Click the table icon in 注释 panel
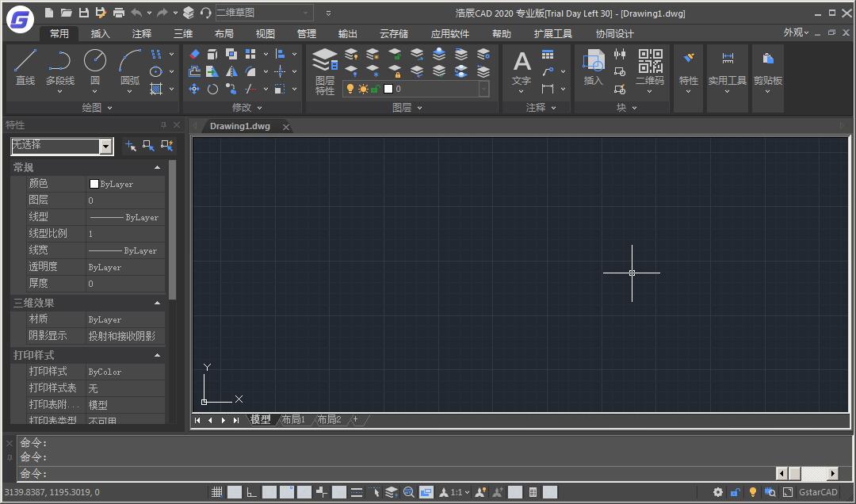 pos(548,54)
